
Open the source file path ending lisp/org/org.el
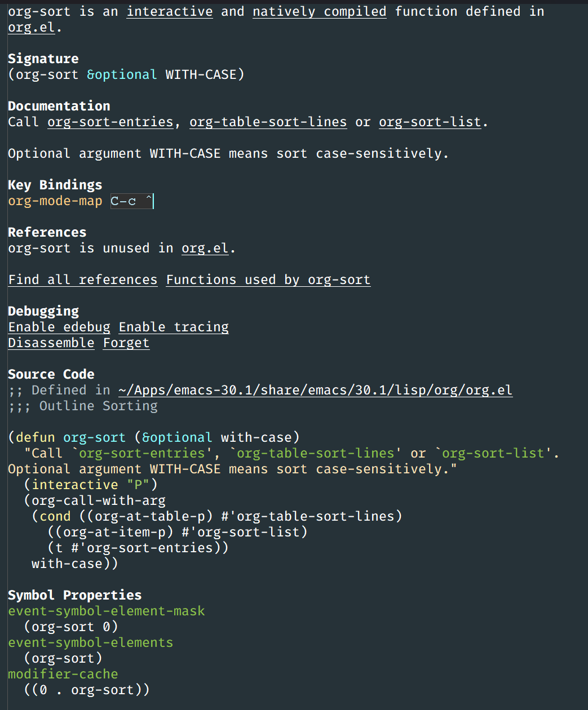click(315, 390)
